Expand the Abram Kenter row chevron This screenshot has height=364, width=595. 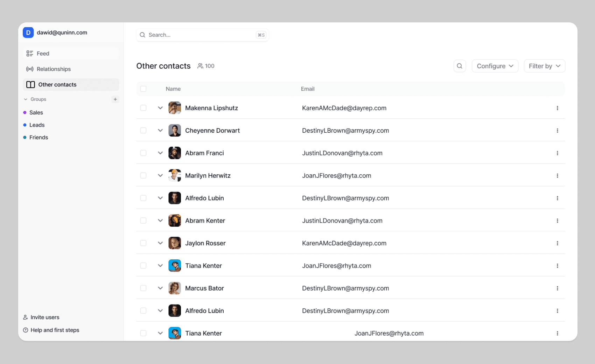pos(160,220)
